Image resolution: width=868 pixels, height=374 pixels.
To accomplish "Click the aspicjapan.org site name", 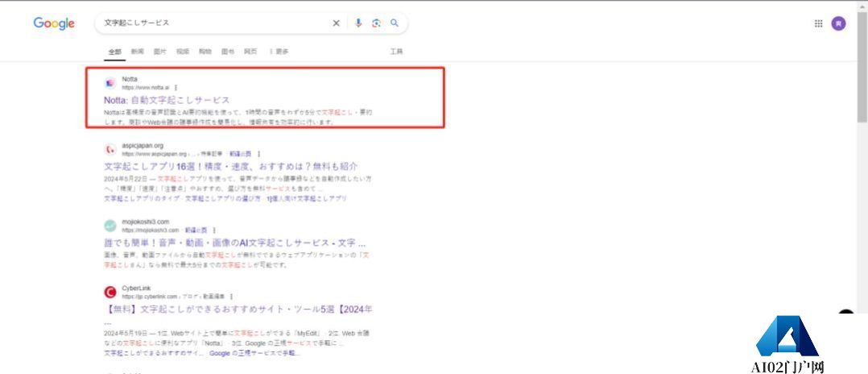I will [143, 146].
